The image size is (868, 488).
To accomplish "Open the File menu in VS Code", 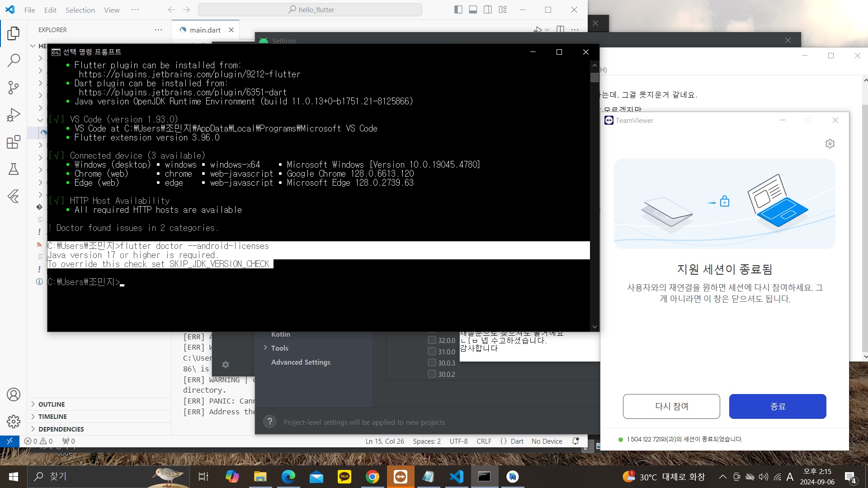I will [x=29, y=10].
